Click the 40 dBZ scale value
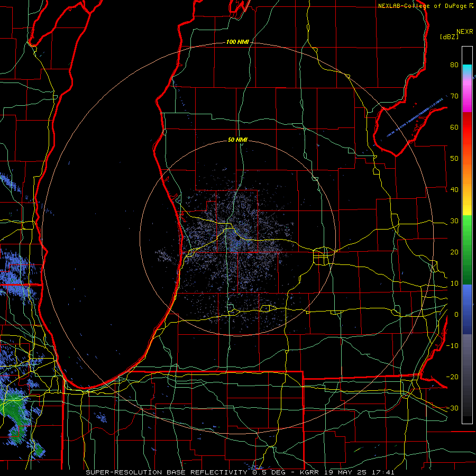 454,190
